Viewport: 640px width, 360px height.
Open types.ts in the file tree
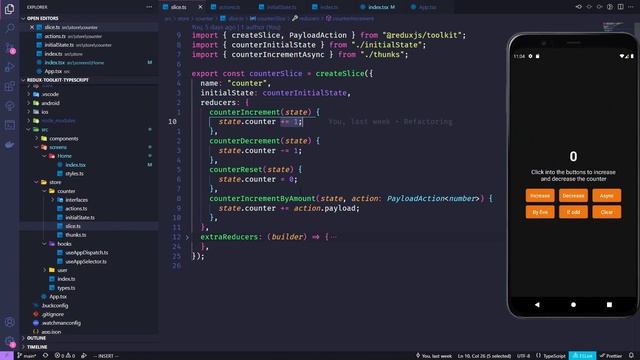pyautogui.click(x=66, y=288)
